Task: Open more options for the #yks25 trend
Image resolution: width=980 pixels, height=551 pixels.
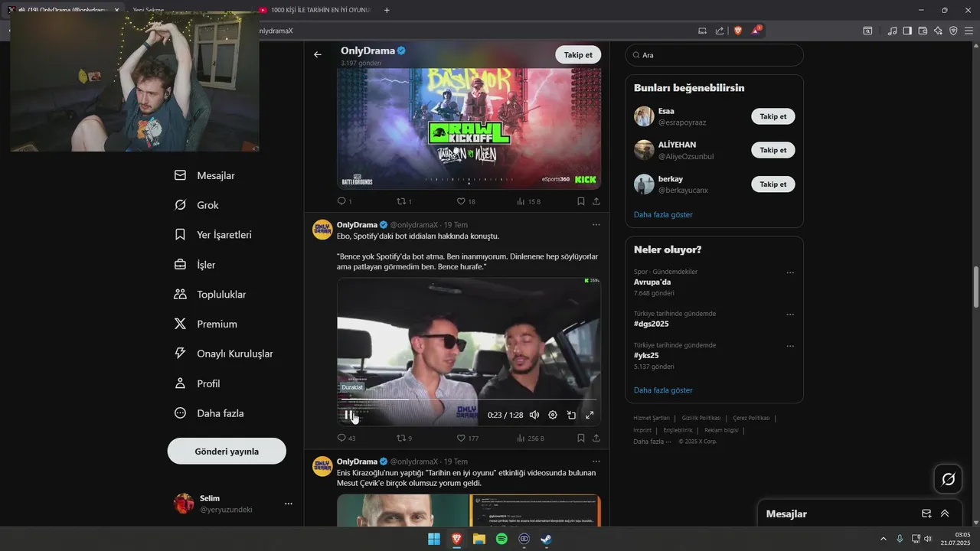Action: 790,346
